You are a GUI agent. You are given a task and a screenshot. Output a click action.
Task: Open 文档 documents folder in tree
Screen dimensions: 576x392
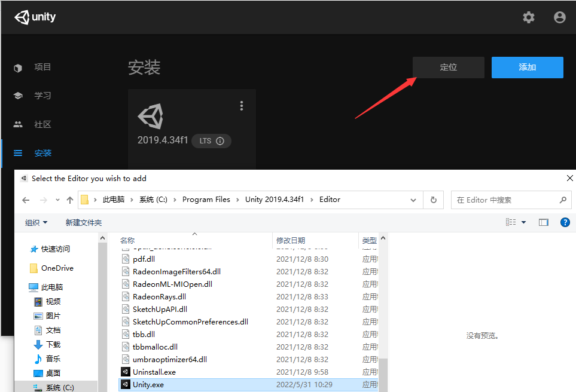click(53, 330)
